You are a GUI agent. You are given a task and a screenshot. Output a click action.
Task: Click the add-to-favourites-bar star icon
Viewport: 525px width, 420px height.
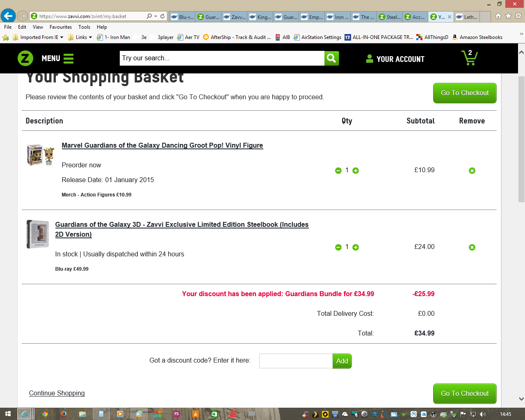6,37
